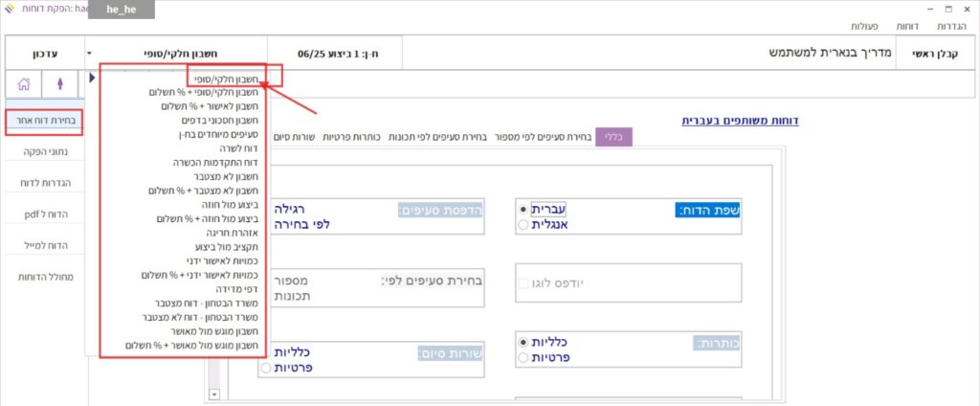Open מחולל הדוחות from the sidebar
This screenshot has width=980, height=406.
[x=42, y=277]
